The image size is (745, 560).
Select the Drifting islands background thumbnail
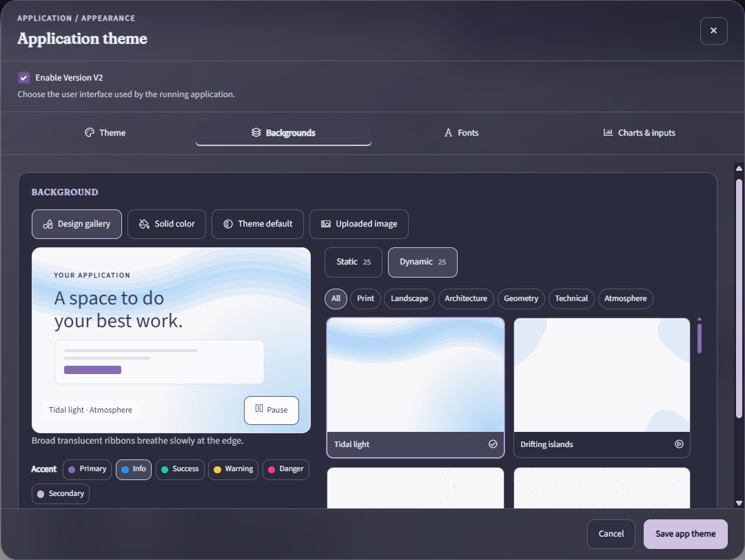coord(602,388)
